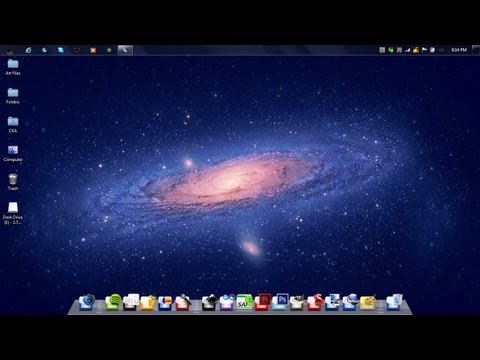Open Adobe Flash from the dock
The height and width of the screenshot is (360, 480).
(262, 302)
